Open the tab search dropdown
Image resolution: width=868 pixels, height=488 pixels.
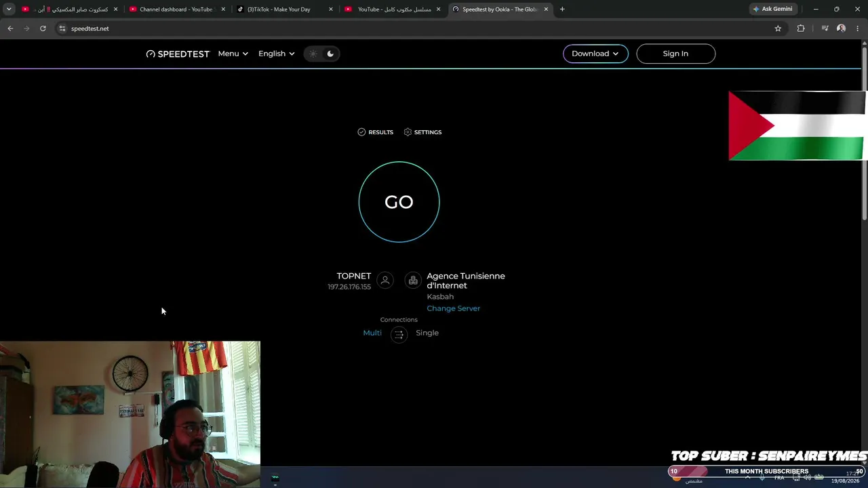9,9
